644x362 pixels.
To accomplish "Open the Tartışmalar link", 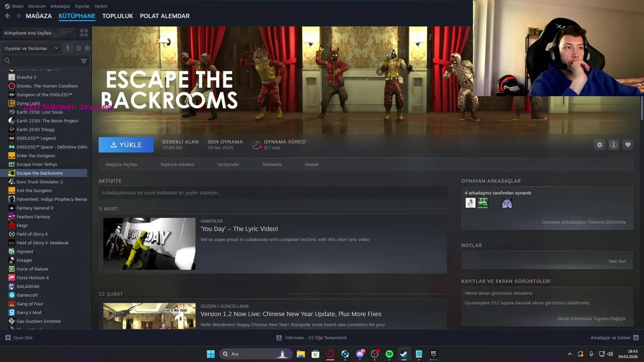I will pyautogui.click(x=228, y=164).
